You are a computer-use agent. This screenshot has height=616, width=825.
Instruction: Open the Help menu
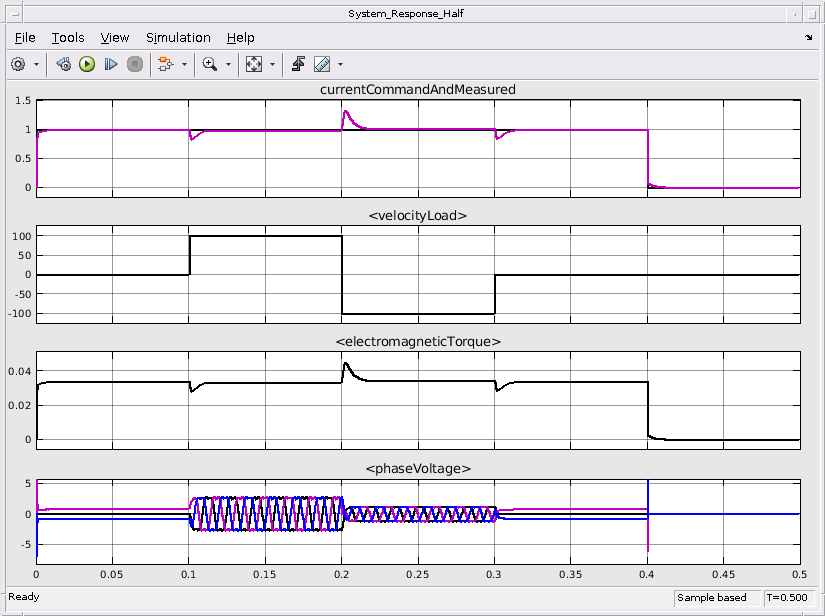click(240, 38)
